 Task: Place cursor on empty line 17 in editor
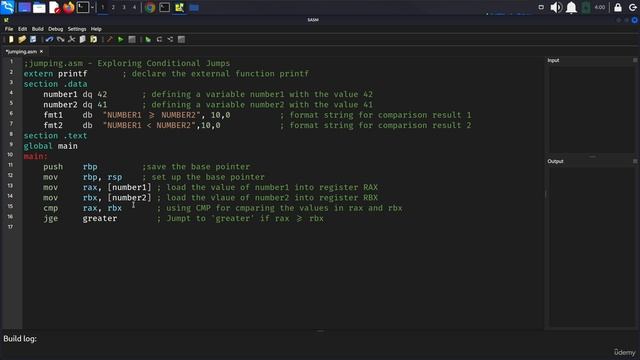[282, 229]
